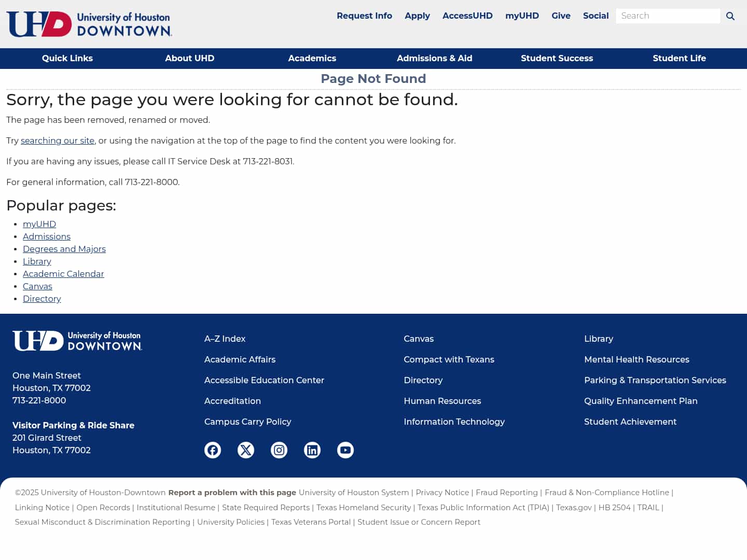
Task: Open the Texas.gov link
Action: click(x=574, y=508)
